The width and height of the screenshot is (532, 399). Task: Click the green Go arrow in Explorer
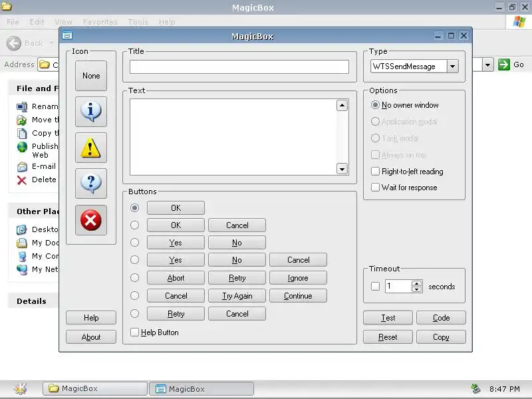pos(504,65)
